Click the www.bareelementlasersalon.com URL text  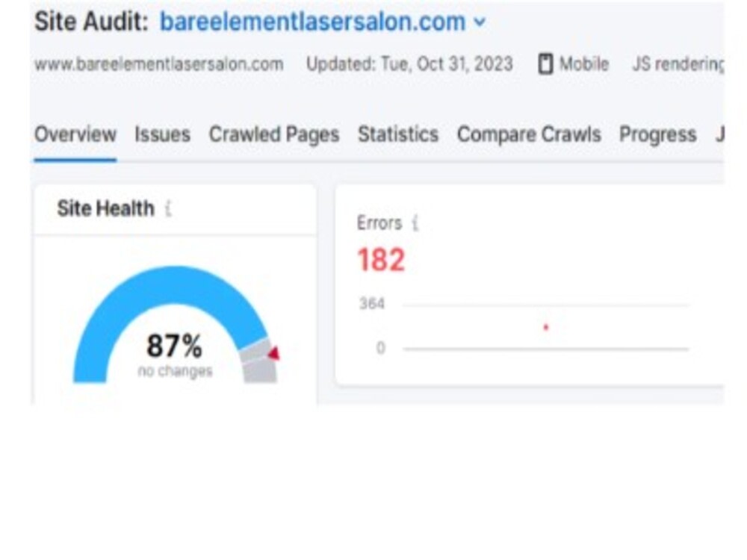pos(159,63)
